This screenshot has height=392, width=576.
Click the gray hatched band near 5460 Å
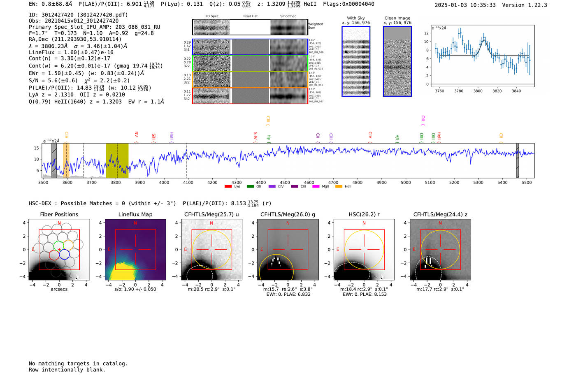(518, 160)
